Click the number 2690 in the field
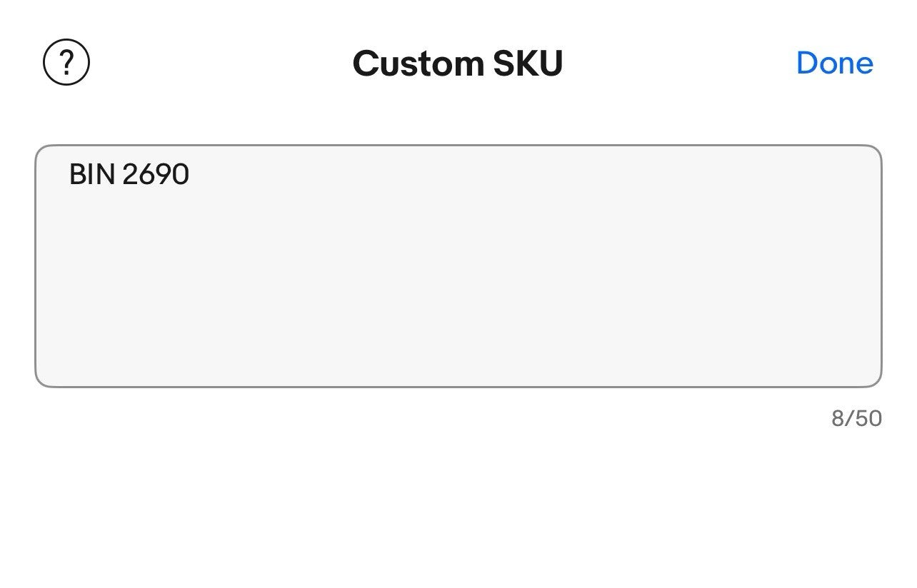 [156, 174]
